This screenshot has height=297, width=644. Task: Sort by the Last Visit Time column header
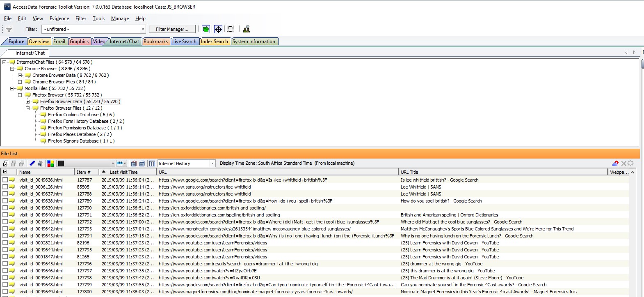point(128,172)
